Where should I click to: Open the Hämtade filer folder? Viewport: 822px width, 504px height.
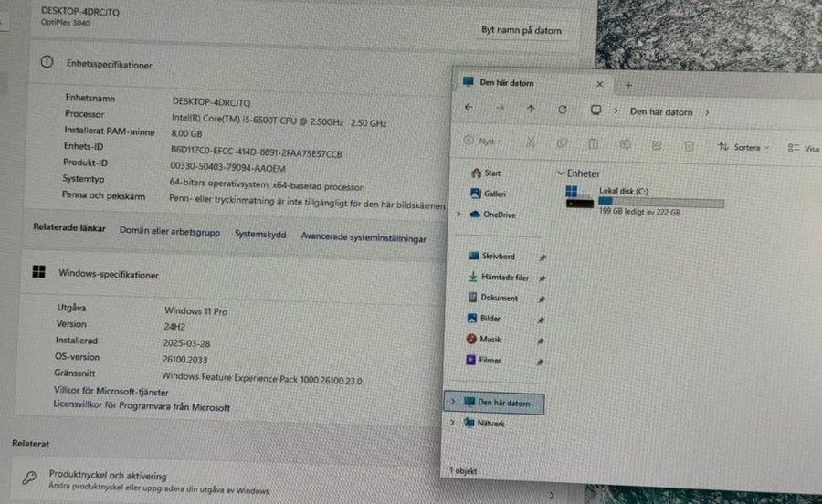point(504,278)
